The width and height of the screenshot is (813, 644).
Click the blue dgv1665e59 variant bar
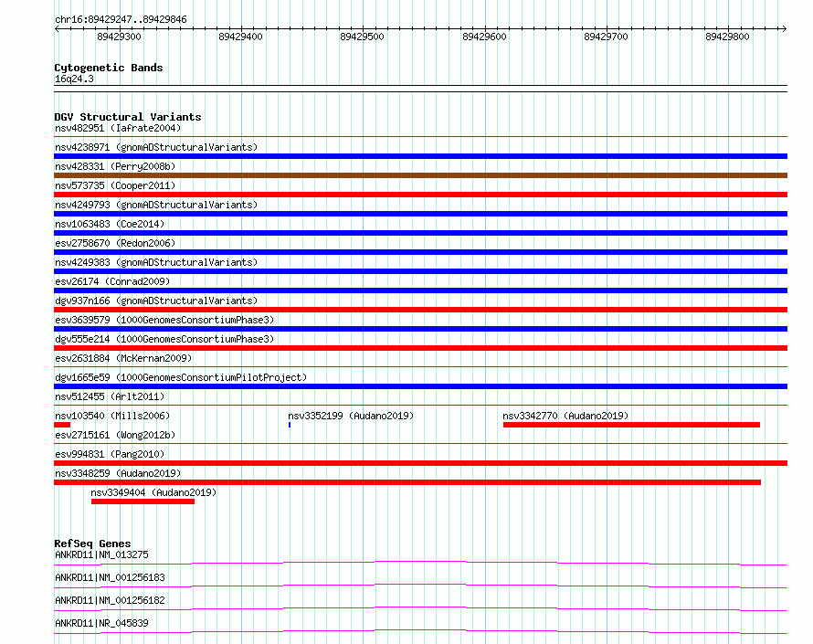pos(420,386)
